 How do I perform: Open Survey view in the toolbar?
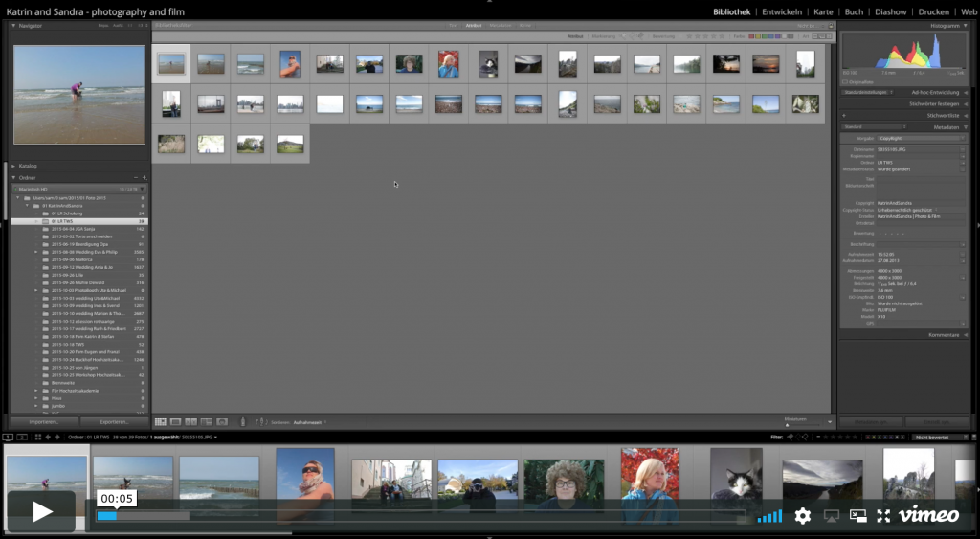tap(207, 423)
